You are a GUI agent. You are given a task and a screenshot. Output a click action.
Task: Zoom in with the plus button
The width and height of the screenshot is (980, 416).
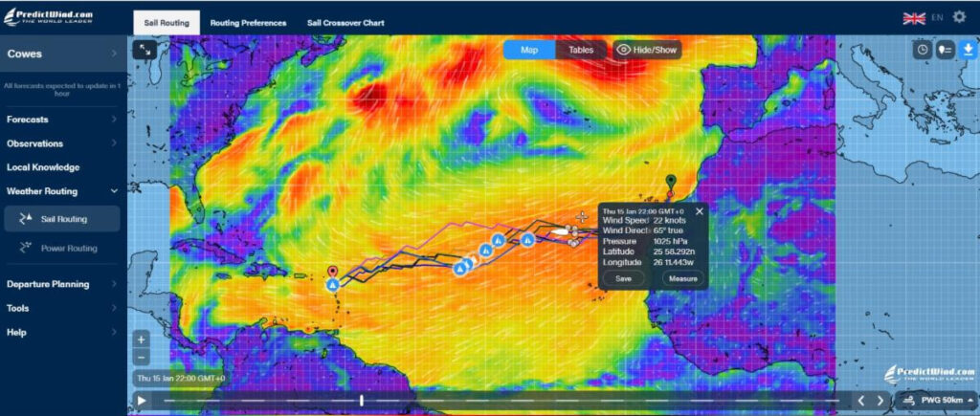tap(141, 339)
